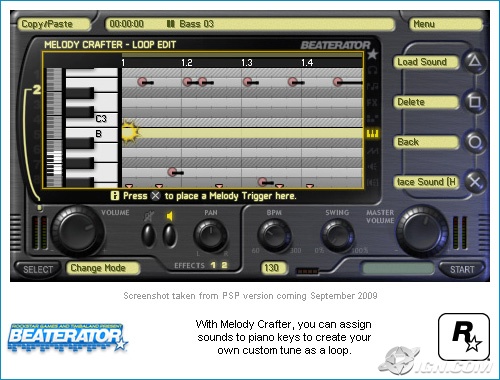Open the FX icon in the side strip
This screenshot has width=500, height=380.
pyautogui.click(x=372, y=102)
